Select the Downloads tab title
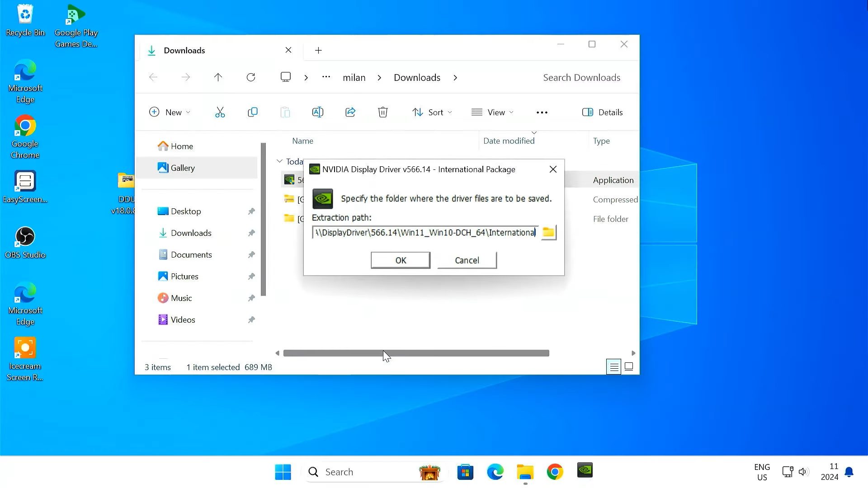This screenshot has width=868, height=488. [x=184, y=51]
